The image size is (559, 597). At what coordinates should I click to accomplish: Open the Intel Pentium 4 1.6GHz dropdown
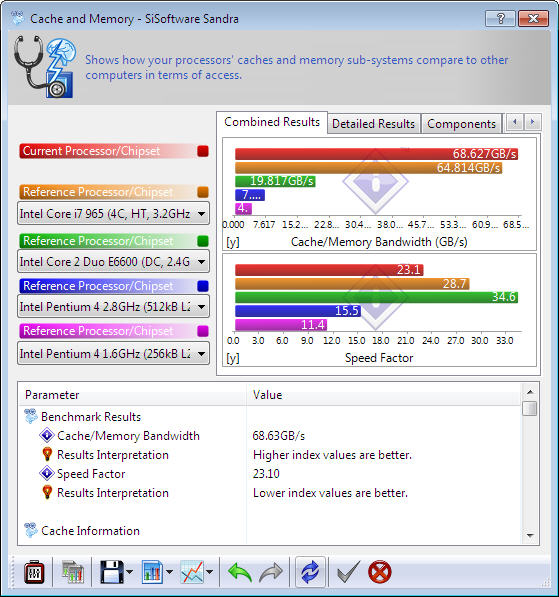(x=113, y=354)
